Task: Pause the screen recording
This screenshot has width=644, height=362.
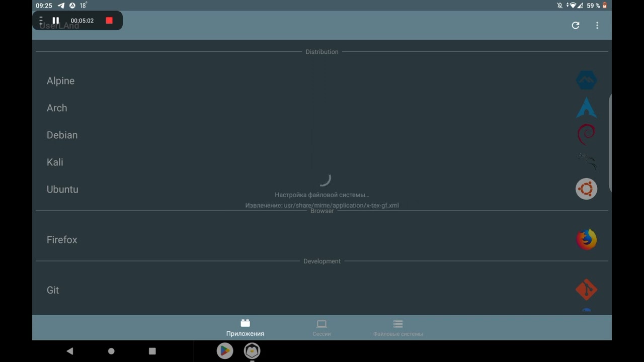Action: coord(56,21)
